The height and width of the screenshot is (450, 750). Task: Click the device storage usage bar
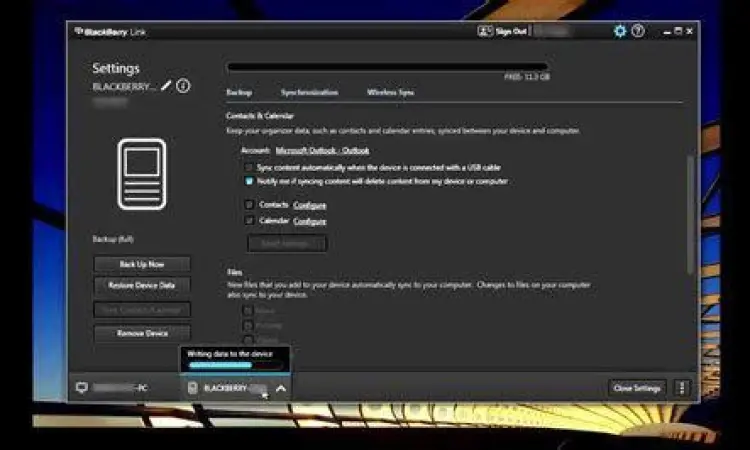tap(387, 66)
